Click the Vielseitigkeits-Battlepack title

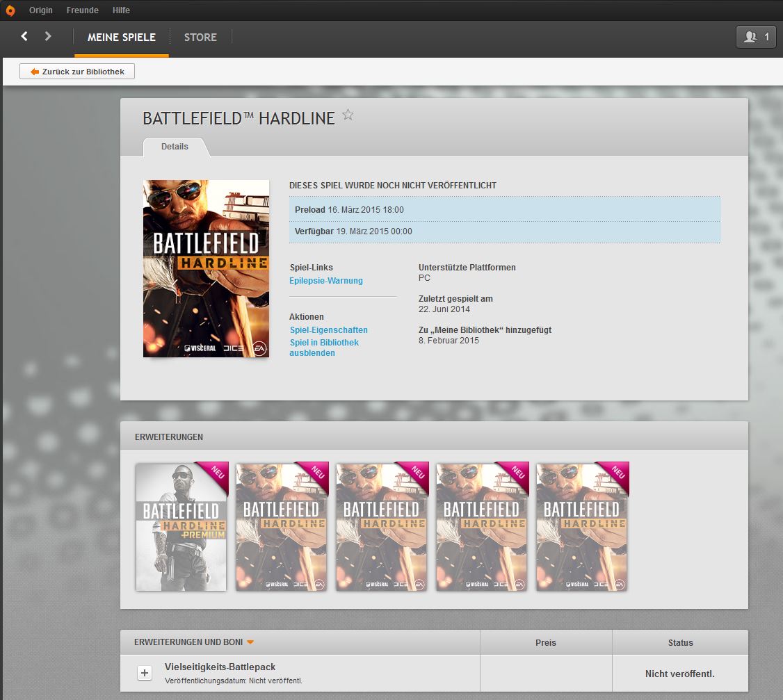(220, 667)
